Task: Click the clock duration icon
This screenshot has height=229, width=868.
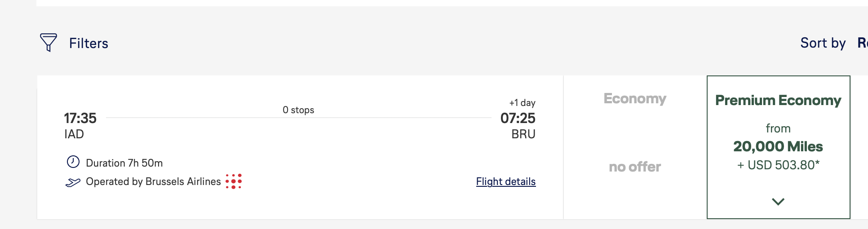Action: click(73, 162)
